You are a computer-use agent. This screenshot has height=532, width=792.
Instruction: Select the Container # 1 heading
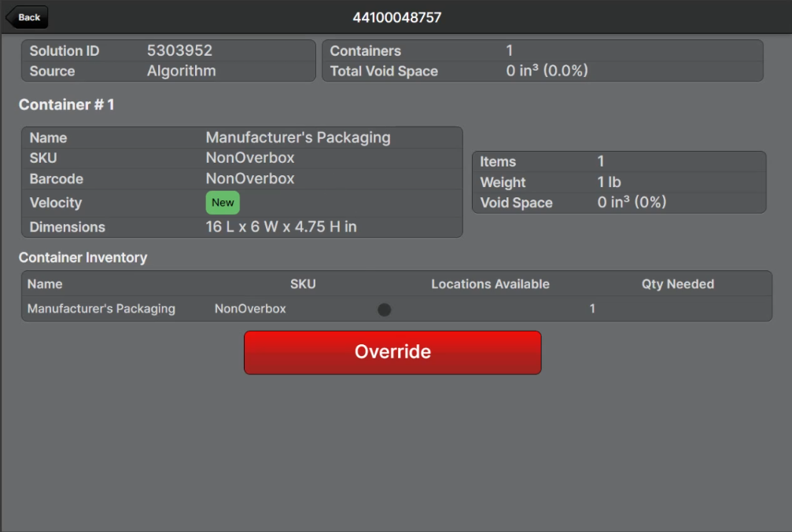click(x=67, y=105)
